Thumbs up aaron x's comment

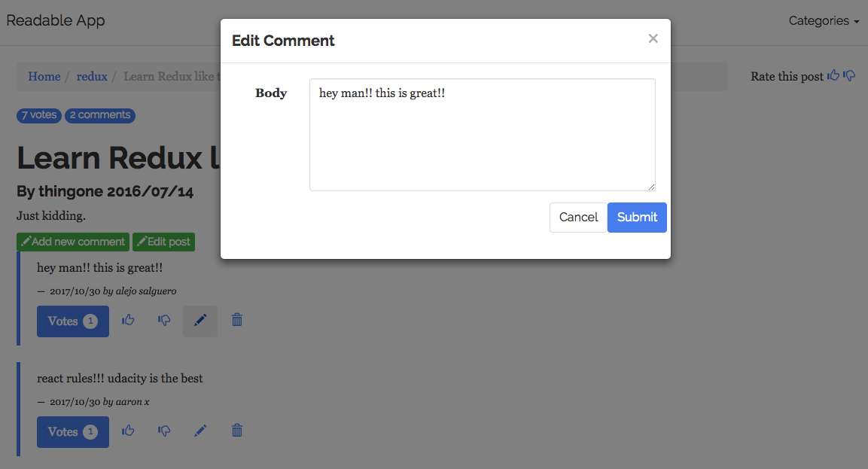pyautogui.click(x=128, y=431)
